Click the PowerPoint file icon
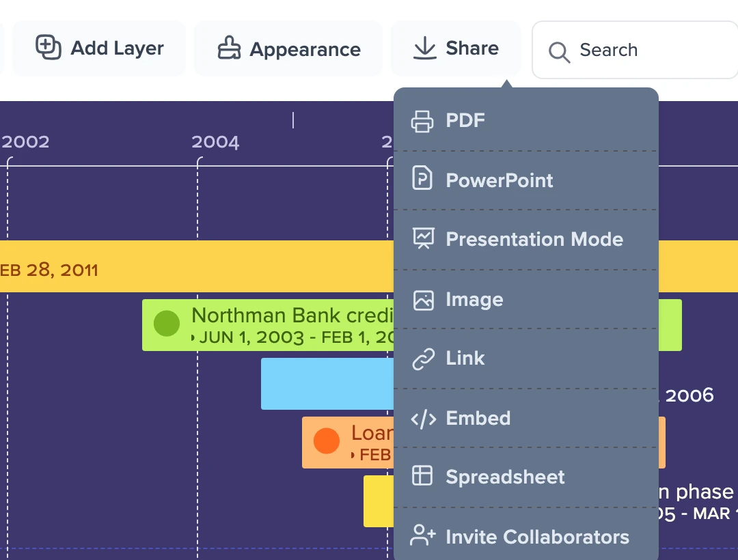 (422, 178)
